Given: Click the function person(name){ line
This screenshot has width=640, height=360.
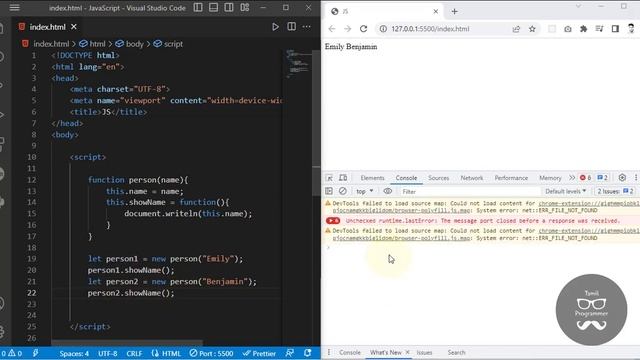Looking at the screenshot, I should (x=138, y=180).
